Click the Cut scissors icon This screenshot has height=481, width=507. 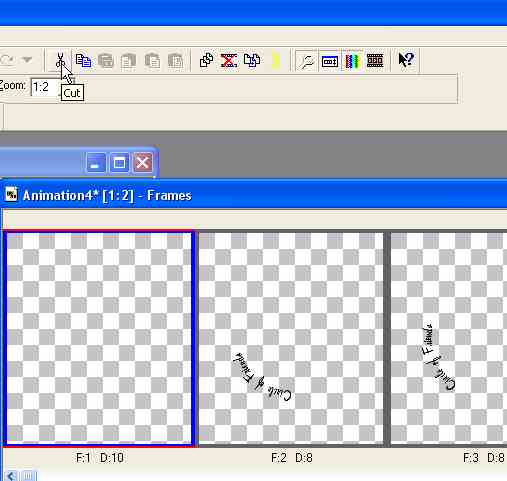[60, 60]
